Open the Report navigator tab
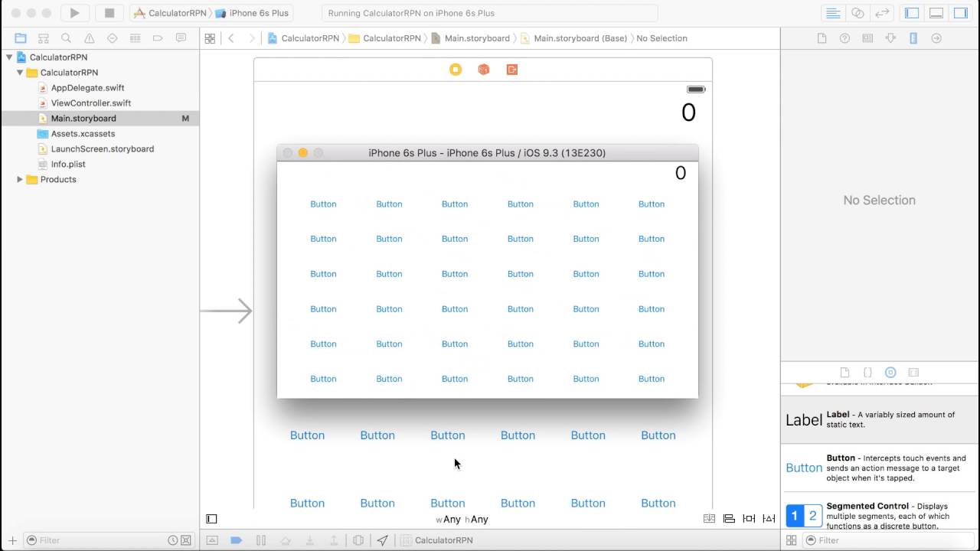The image size is (980, 551). point(181,38)
